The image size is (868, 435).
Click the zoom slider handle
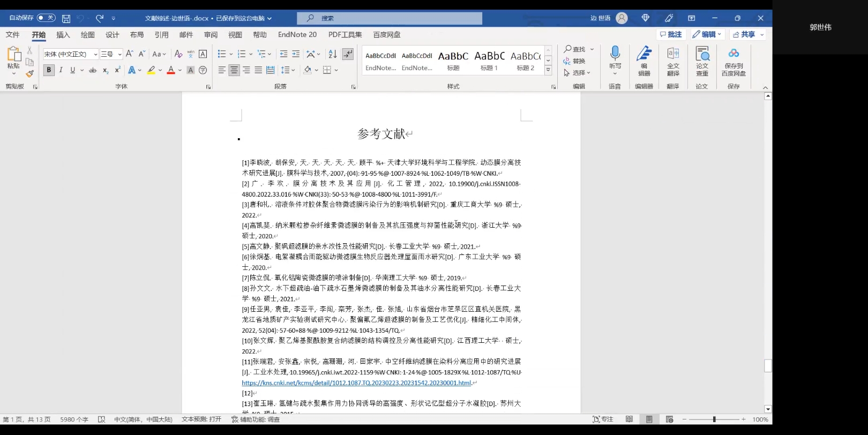pyautogui.click(x=714, y=419)
